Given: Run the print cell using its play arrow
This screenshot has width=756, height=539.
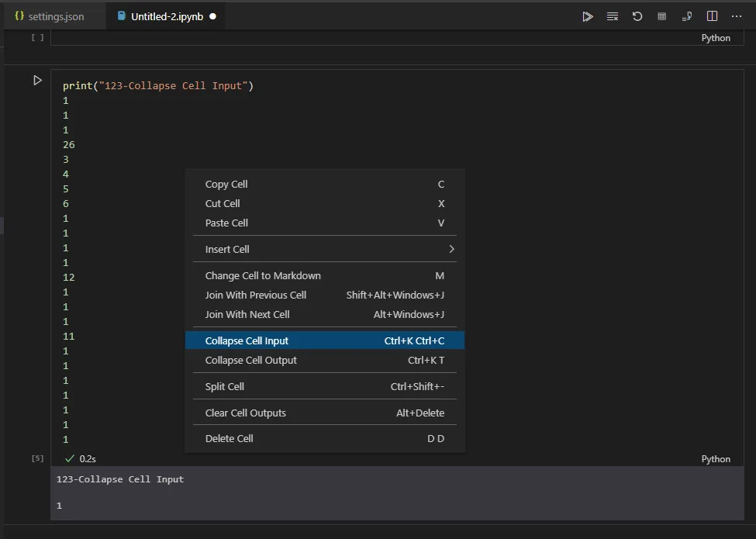Looking at the screenshot, I should 36,80.
